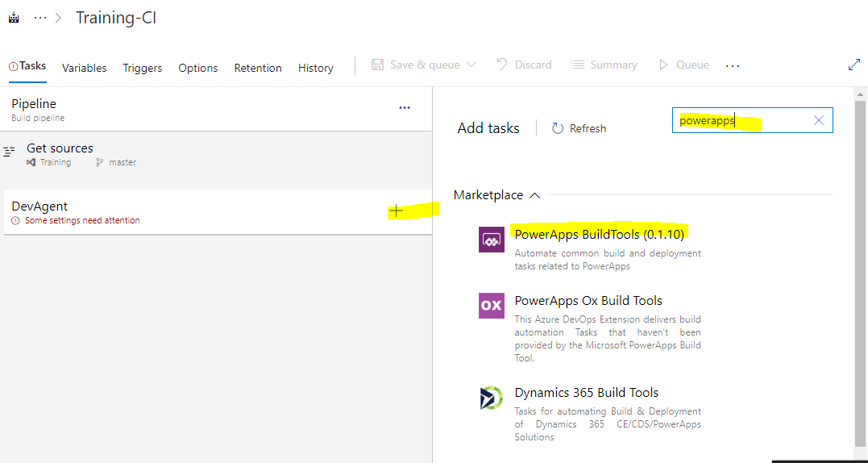
Task: Select PowerApps BuildTools (0.1.10) extension
Action: pyautogui.click(x=600, y=234)
